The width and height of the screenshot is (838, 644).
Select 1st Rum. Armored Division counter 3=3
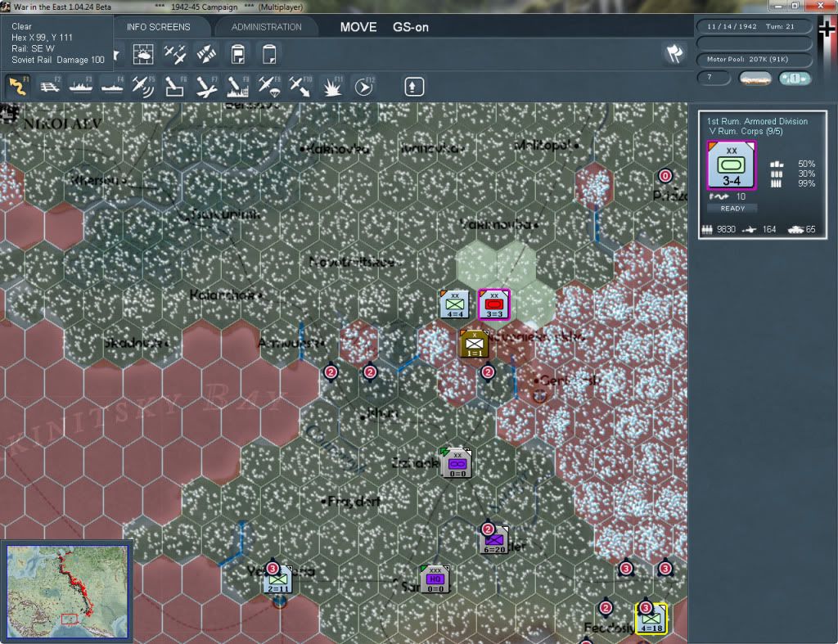[x=493, y=304]
